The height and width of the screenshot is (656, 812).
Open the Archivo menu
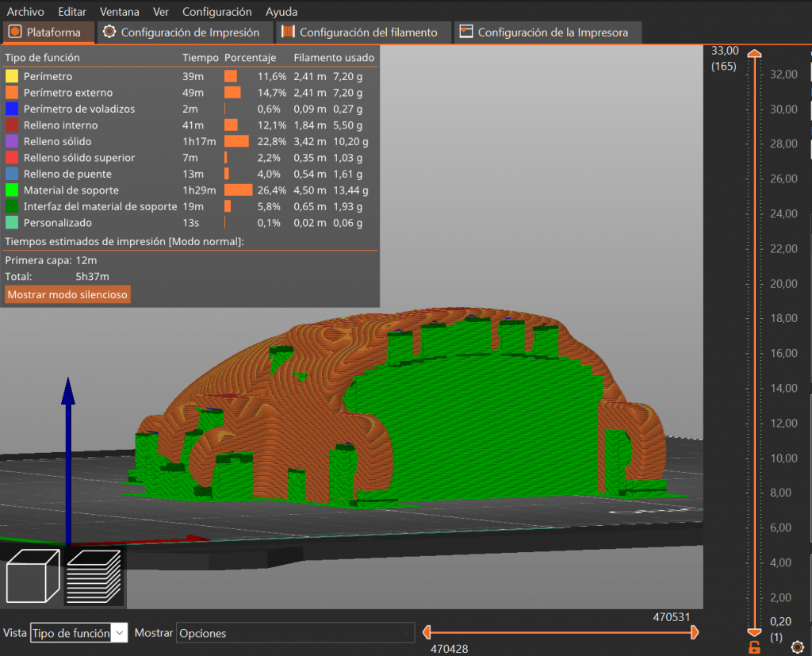pyautogui.click(x=25, y=12)
